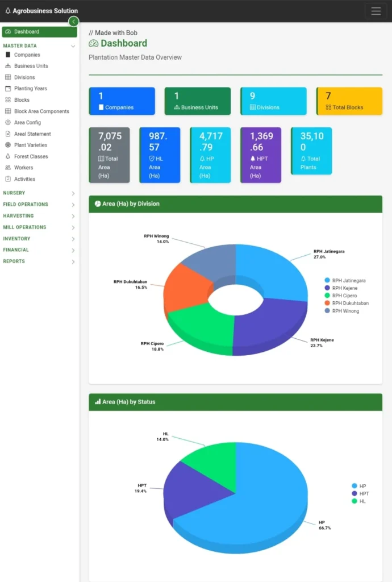Image resolution: width=392 pixels, height=582 pixels.
Task: Click the Business Units hierarchy icon in sidebar
Action: (8, 66)
